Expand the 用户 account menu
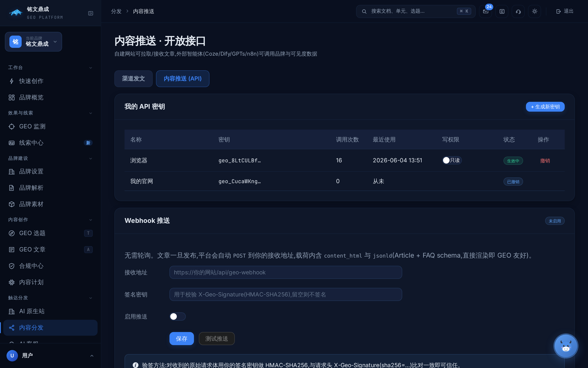 click(92, 356)
